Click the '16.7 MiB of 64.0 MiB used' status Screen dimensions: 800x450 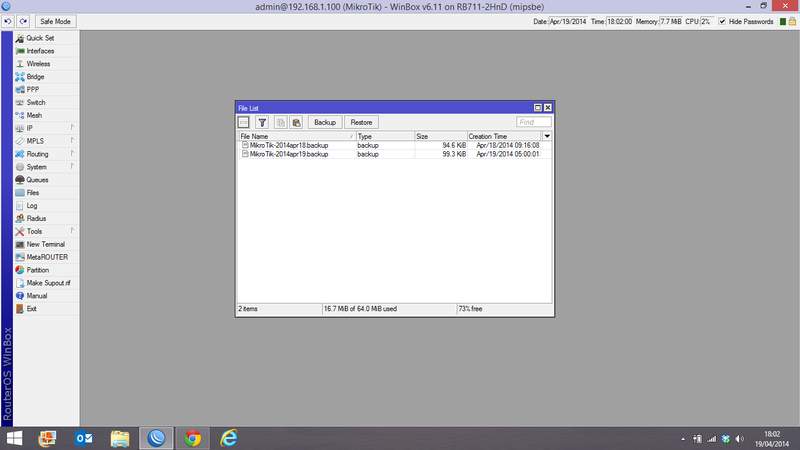[360, 309]
